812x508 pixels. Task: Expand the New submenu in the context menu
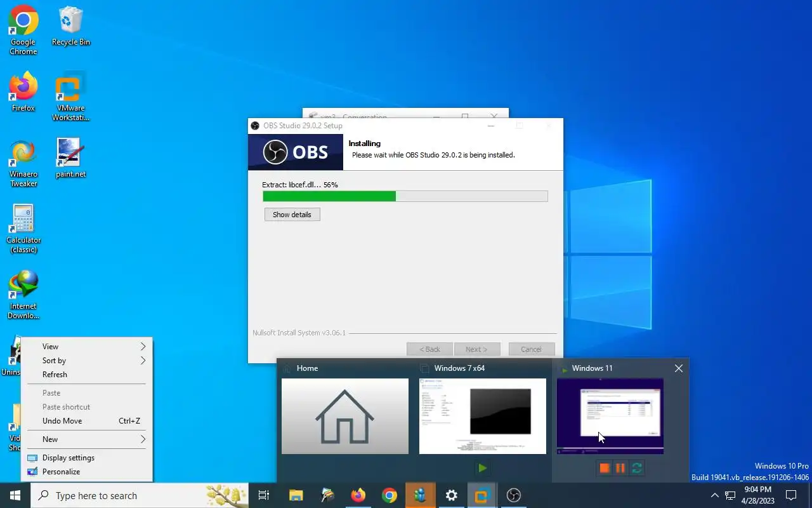point(87,439)
